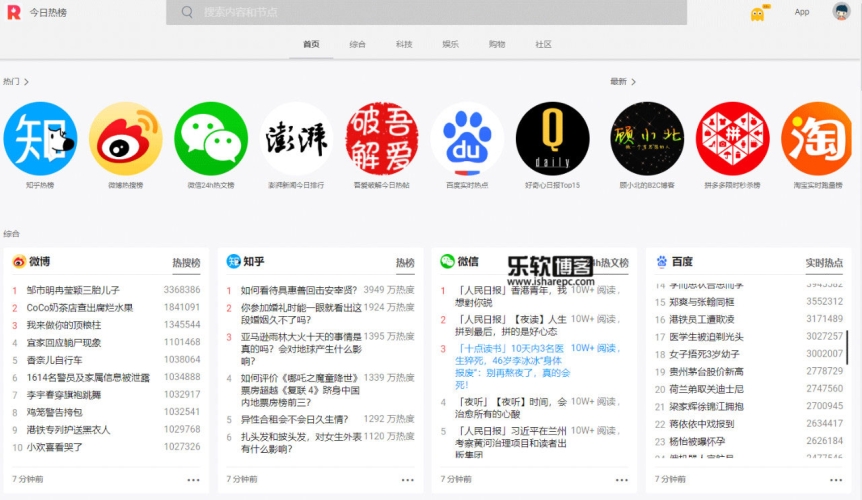
Task: Click the 百度 card list scrollbar
Action: pos(847,347)
